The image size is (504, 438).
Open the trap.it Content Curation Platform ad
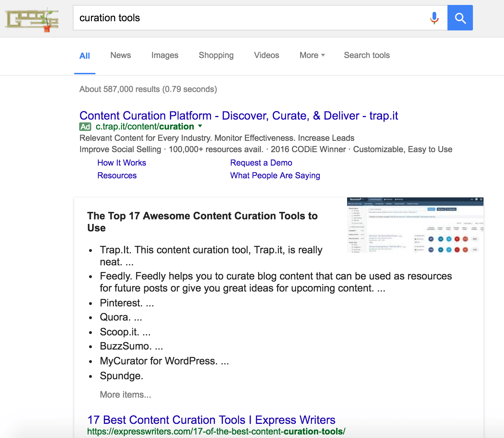coord(239,115)
